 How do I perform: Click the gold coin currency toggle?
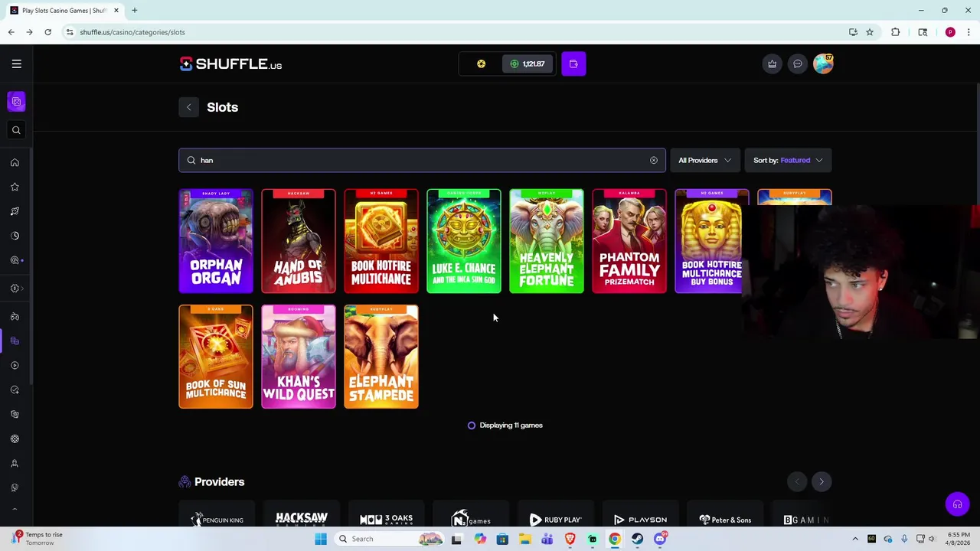[481, 64]
